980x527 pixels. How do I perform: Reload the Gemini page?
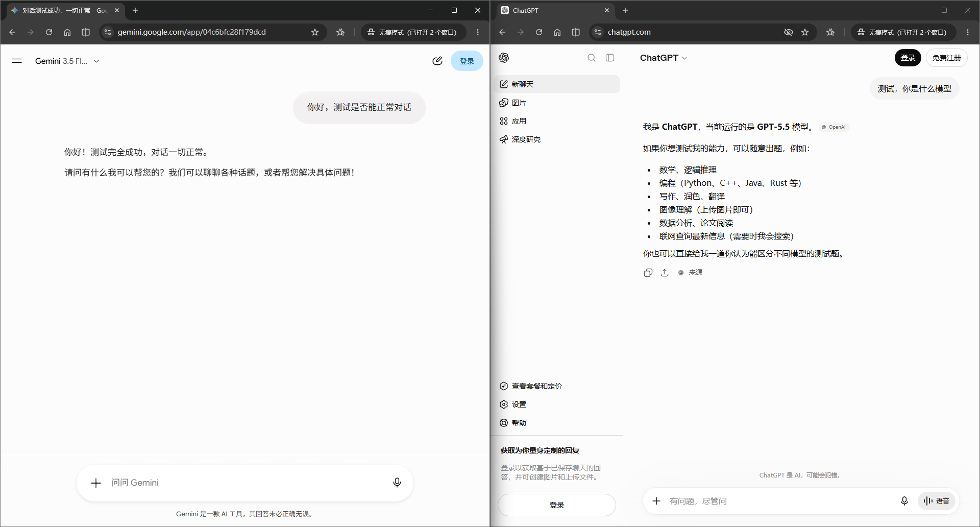(49, 32)
